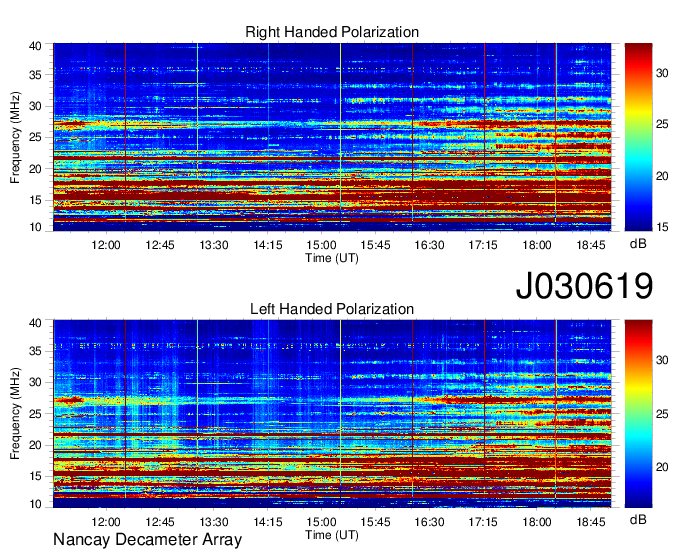Click the 18:00 tick under Left Handed plot

point(537,522)
